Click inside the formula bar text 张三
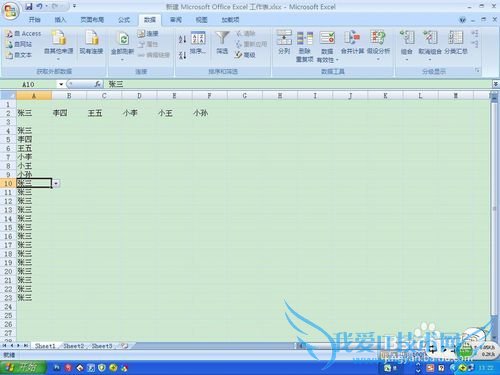 116,84
